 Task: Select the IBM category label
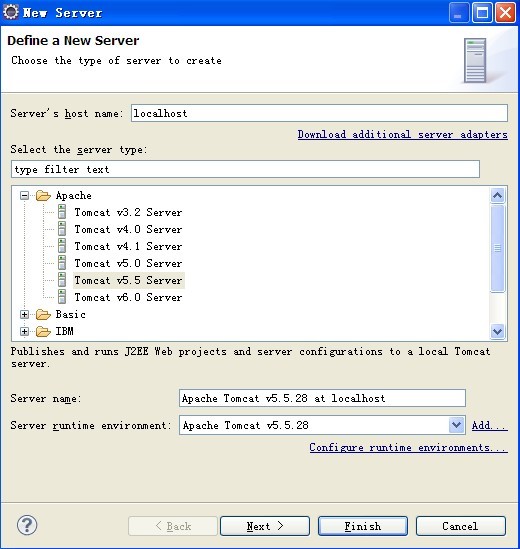[64, 331]
